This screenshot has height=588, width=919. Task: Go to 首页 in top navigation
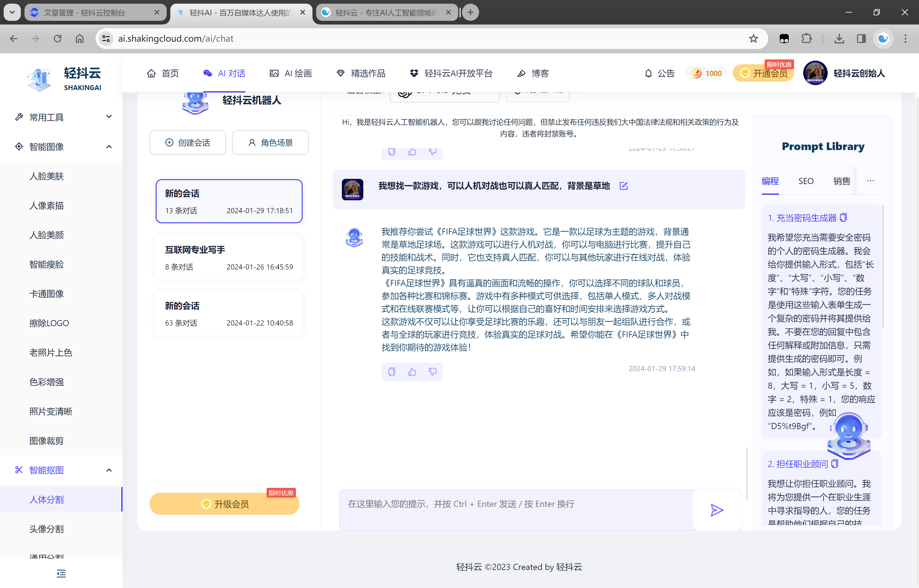click(x=163, y=73)
